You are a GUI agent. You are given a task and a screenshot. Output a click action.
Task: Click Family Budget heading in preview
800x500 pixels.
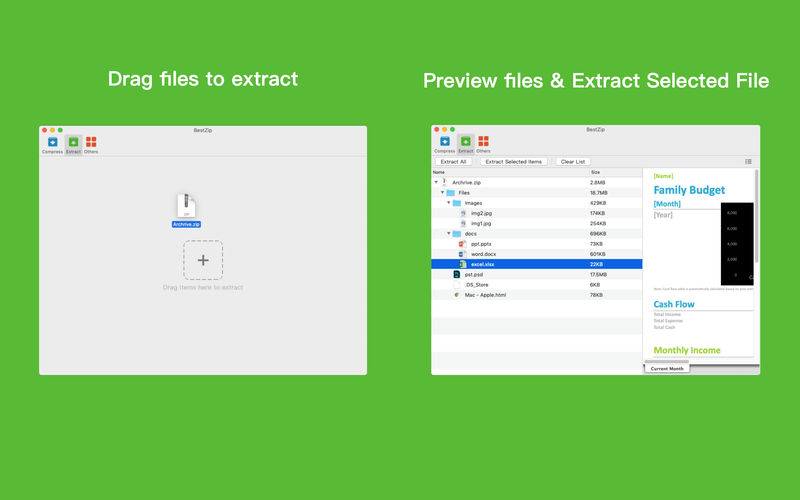coord(689,190)
